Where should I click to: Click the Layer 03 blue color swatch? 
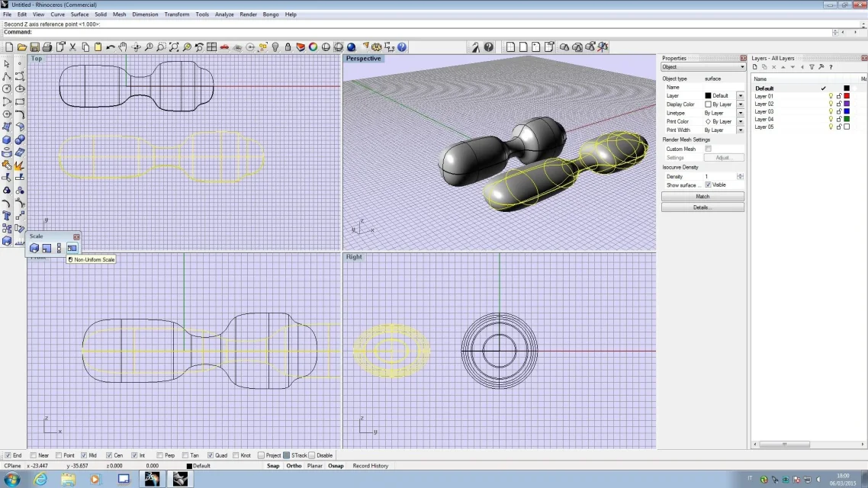[847, 112]
